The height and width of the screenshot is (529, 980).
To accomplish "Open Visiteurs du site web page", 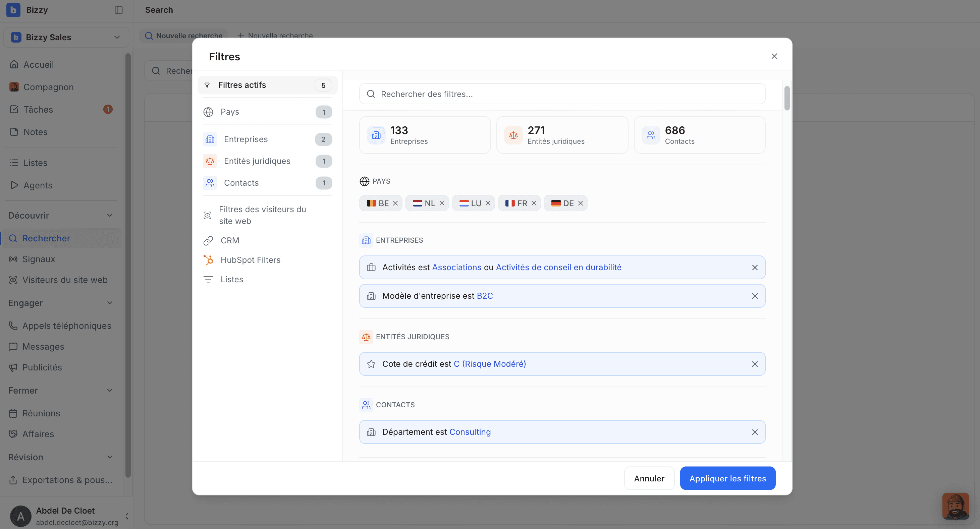I will [58, 280].
